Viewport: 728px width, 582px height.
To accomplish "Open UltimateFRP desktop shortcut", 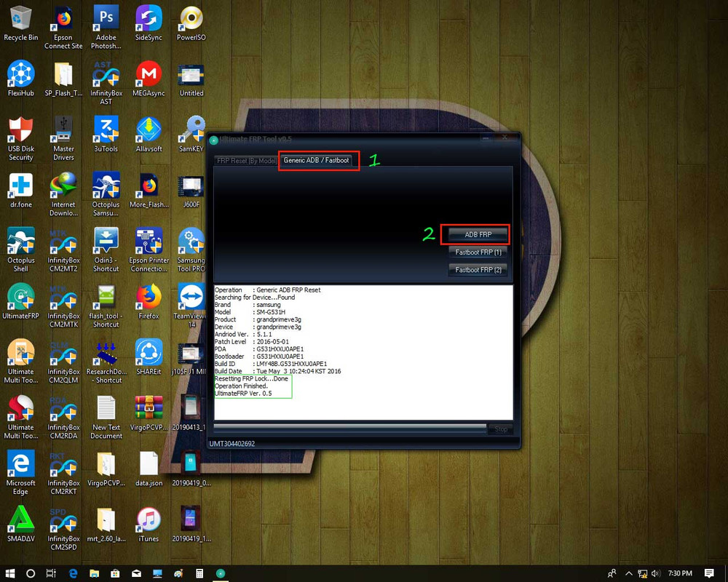I will pyautogui.click(x=21, y=301).
